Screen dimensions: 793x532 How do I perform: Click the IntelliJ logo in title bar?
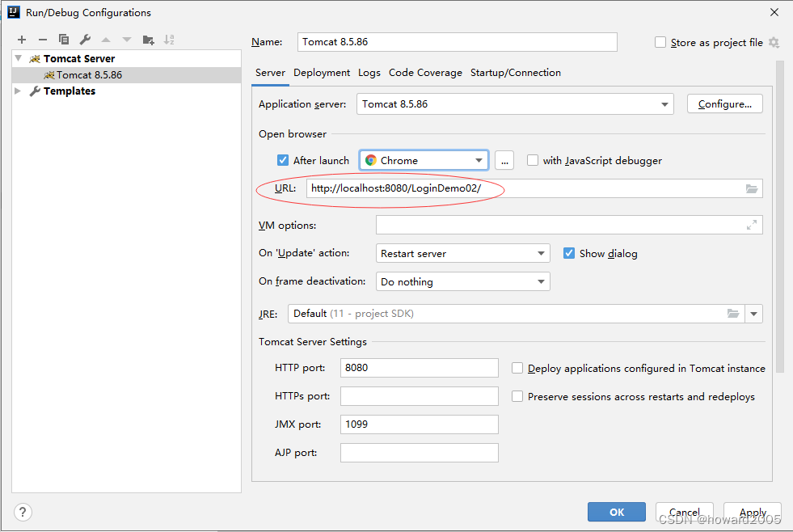pos(13,12)
